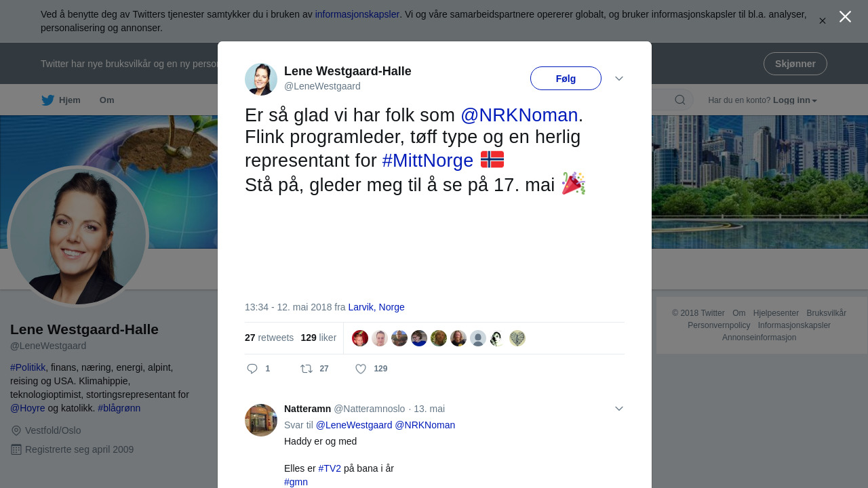Open Lene Westgaard-Halle's tweet avatar
Image resolution: width=868 pixels, height=488 pixels.
pyautogui.click(x=261, y=79)
